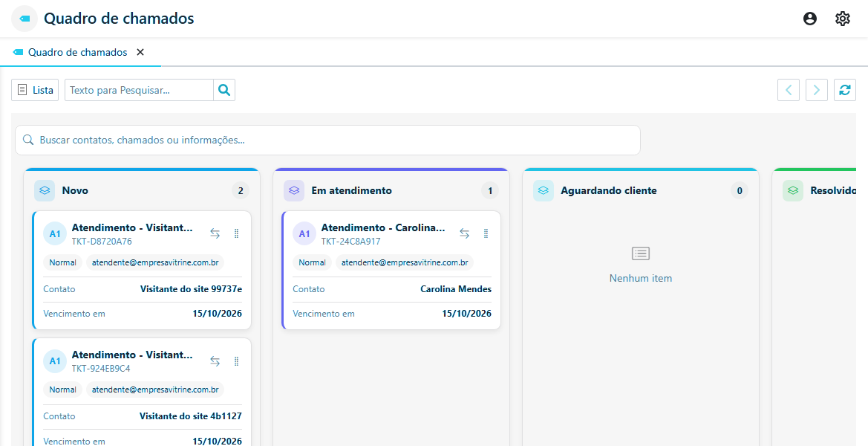The height and width of the screenshot is (446, 868).
Task: Click drag handle dots on ticket TKT-24C8A917
Action: pyautogui.click(x=486, y=234)
